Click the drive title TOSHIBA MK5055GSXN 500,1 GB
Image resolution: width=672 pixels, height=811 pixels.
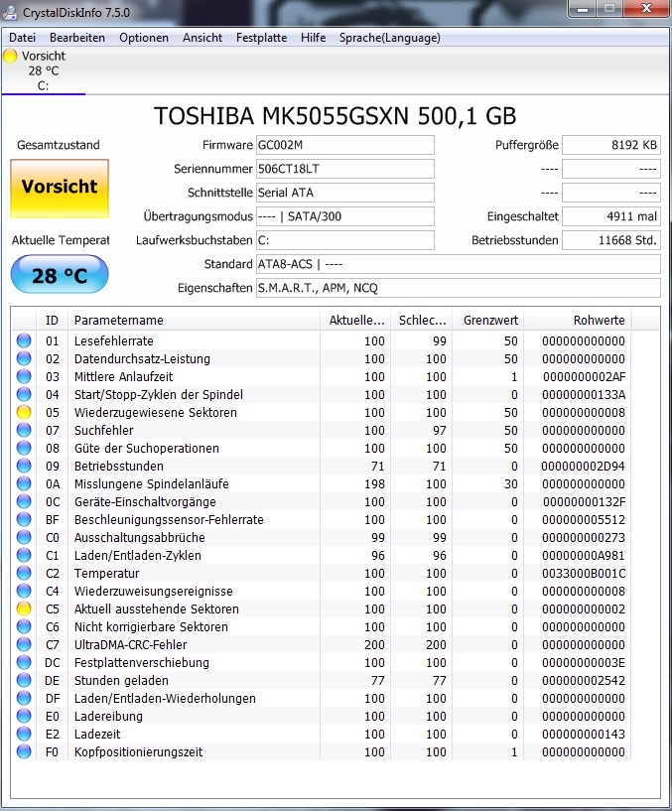click(x=336, y=116)
